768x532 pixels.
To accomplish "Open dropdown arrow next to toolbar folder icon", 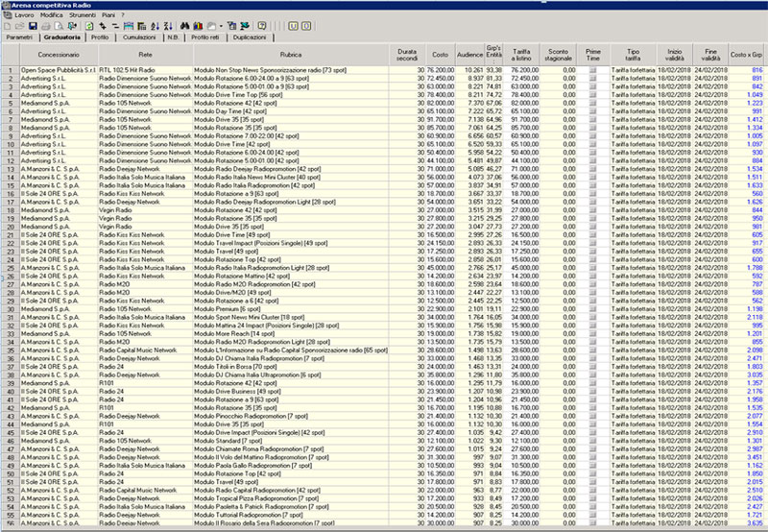I will coord(221,26).
